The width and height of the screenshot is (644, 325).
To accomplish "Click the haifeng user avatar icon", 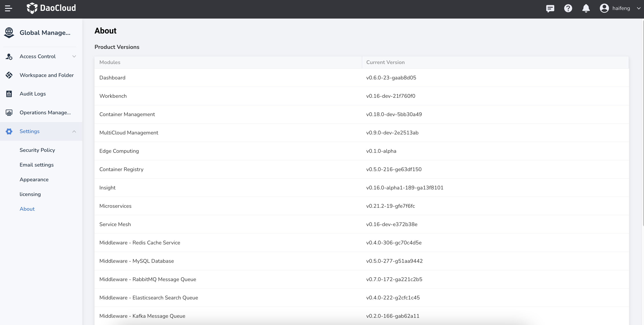I will [604, 8].
